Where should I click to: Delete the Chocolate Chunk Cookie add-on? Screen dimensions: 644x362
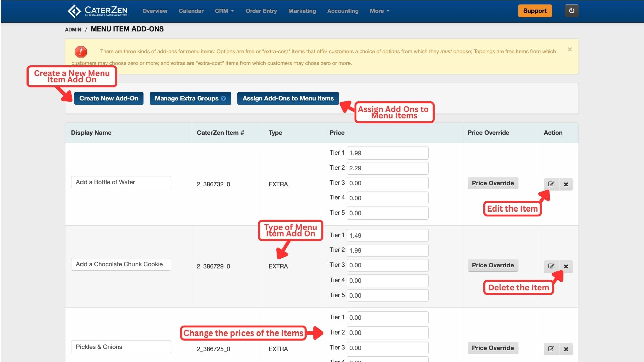(566, 266)
